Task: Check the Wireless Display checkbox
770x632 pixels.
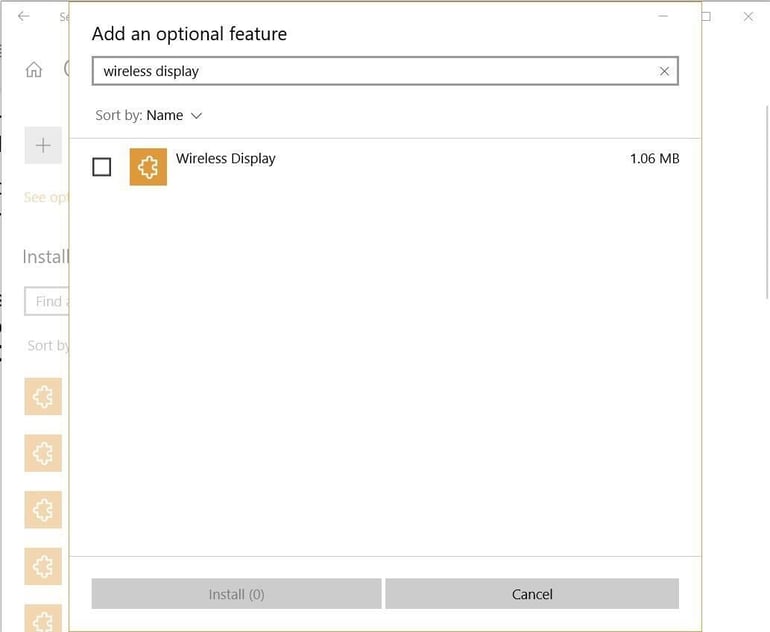Action: (x=102, y=167)
